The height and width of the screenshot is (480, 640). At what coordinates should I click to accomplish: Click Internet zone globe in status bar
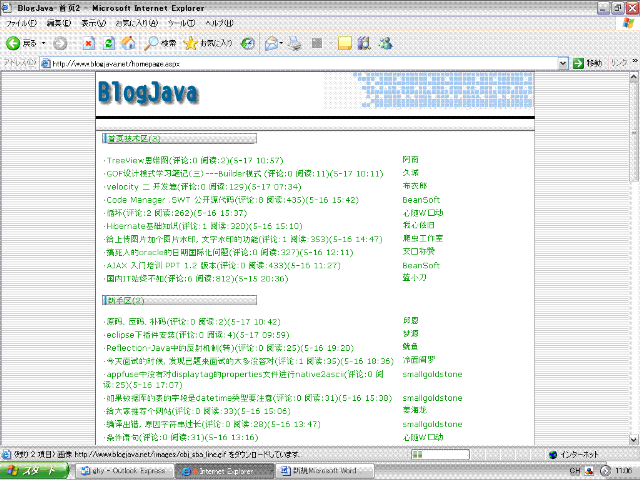tap(553, 454)
